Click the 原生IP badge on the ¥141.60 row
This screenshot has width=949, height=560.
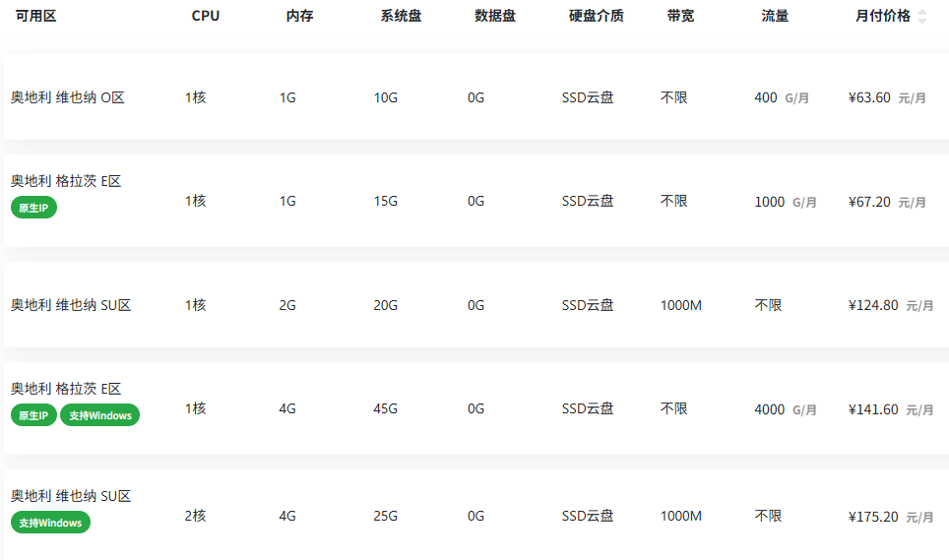click(x=33, y=415)
